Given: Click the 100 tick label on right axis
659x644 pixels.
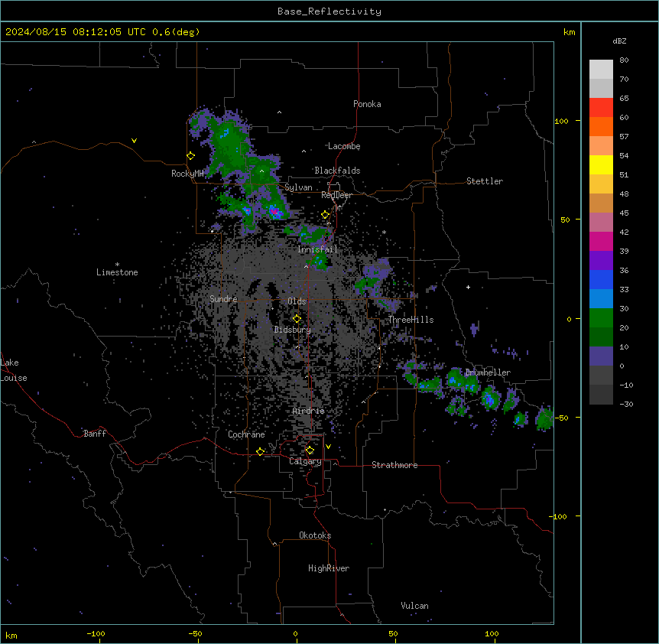Looking at the screenshot, I should (561, 121).
